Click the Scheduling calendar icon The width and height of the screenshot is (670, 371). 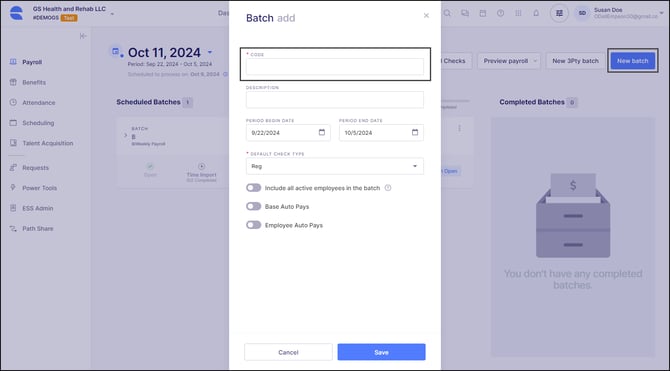[x=13, y=123]
